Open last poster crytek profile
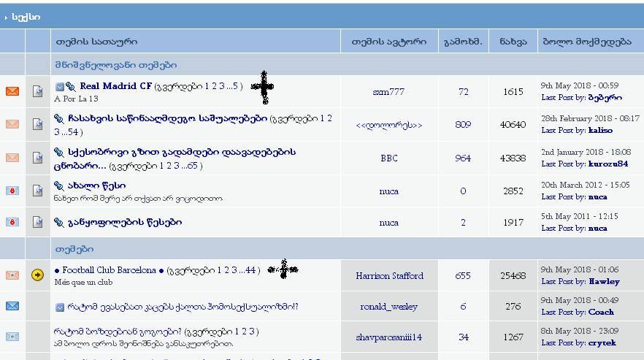This screenshot has width=644, height=360. [602, 342]
